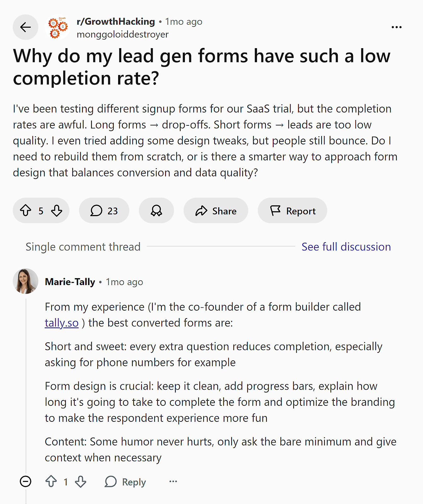Reply to Marie-Tally's comment
The height and width of the screenshot is (504, 423).
(x=125, y=482)
